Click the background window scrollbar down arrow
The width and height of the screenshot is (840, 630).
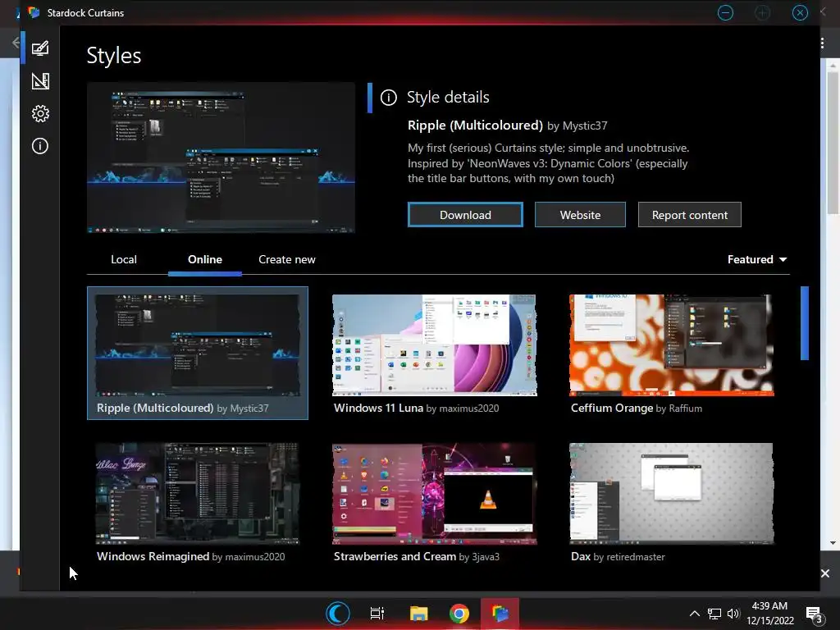pyautogui.click(x=833, y=543)
